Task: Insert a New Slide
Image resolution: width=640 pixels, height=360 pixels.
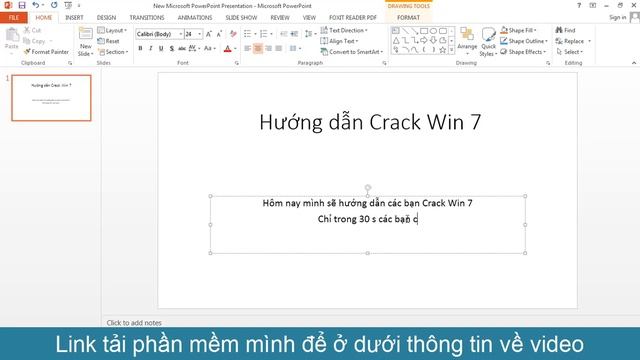Action: click(x=86, y=42)
